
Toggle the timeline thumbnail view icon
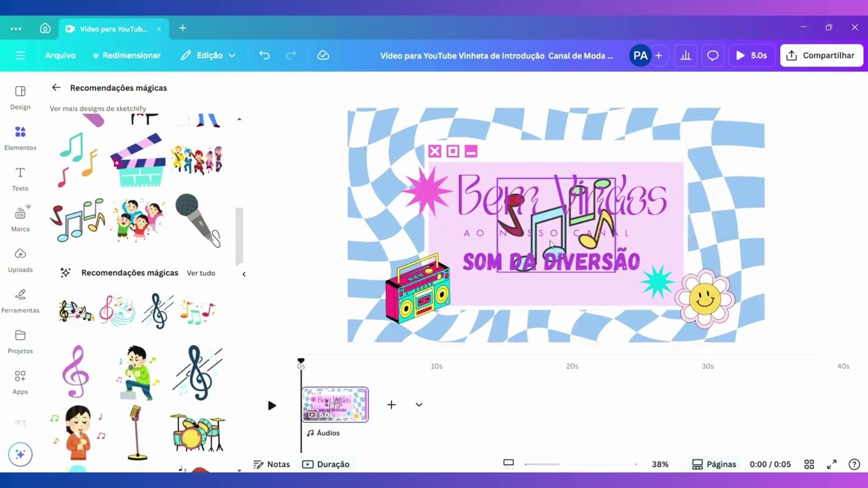point(509,464)
